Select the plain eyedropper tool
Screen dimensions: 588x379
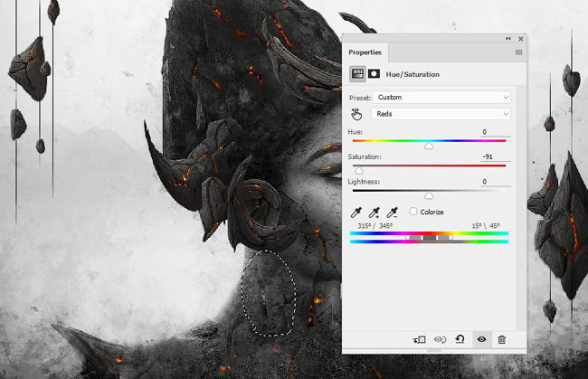(356, 213)
